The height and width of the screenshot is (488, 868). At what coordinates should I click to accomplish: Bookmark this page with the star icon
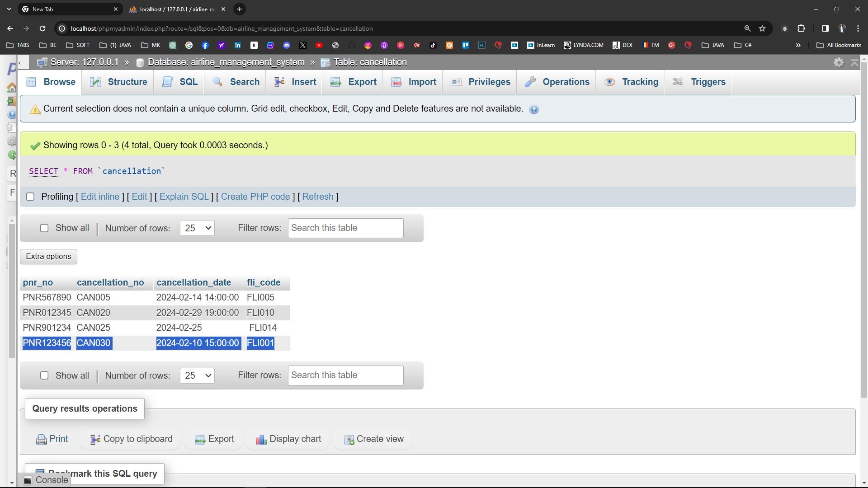pos(762,28)
